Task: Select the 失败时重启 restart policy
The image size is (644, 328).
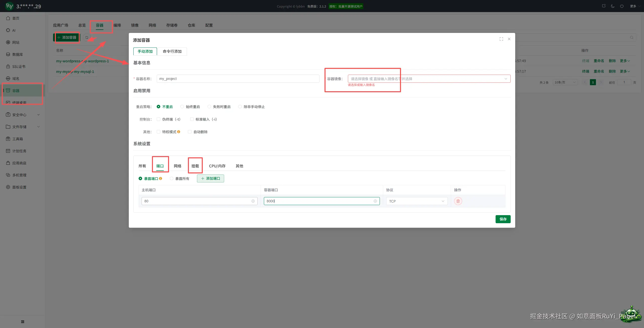Action: point(219,107)
